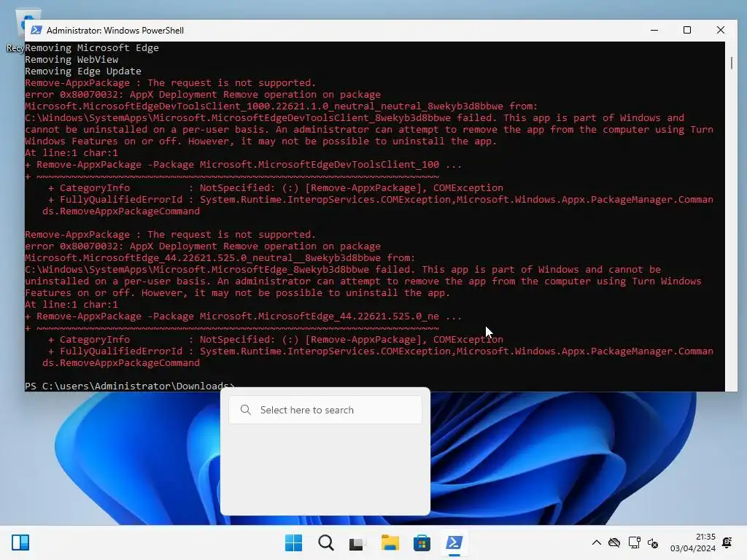Open Task View on the taskbar
The height and width of the screenshot is (560, 747).
coord(357,542)
